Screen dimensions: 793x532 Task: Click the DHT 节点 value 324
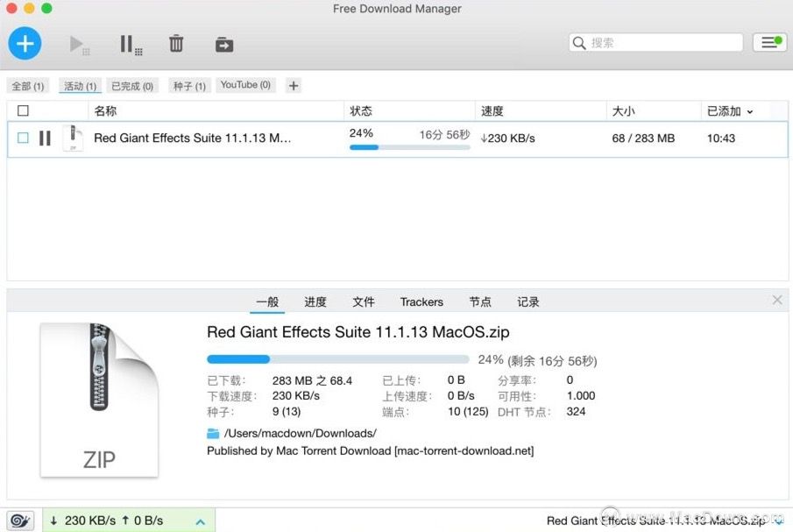pos(576,412)
